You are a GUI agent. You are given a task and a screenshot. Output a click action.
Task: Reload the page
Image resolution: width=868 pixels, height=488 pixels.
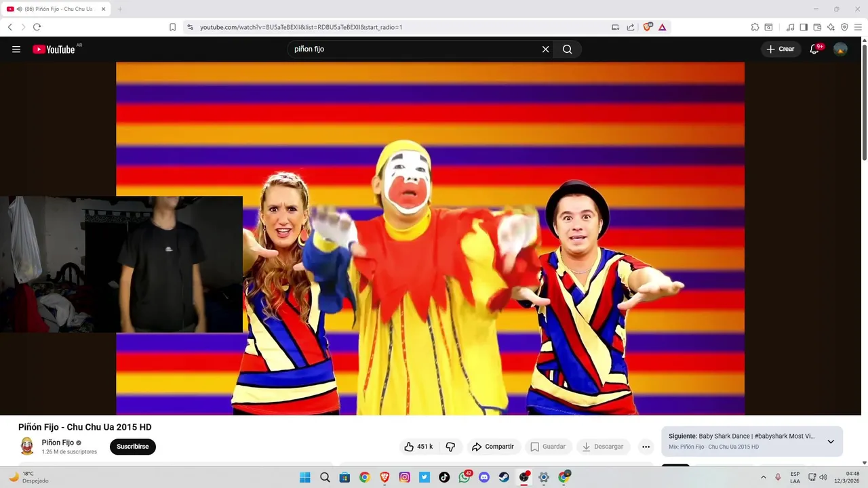pos(37,27)
